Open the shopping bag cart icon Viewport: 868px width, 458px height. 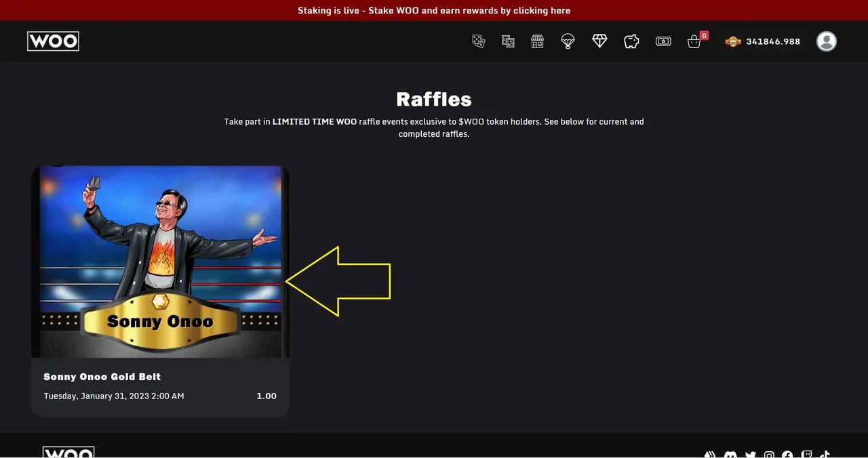click(x=694, y=42)
